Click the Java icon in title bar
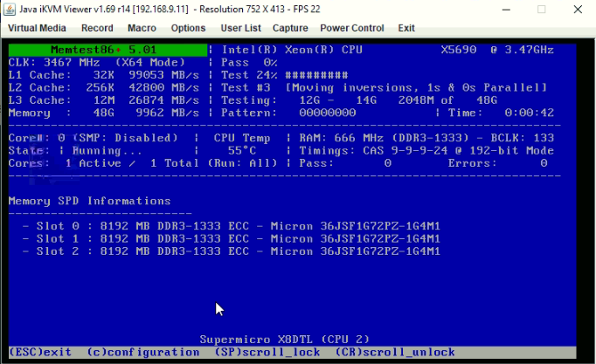The height and width of the screenshot is (364, 596). [x=9, y=9]
